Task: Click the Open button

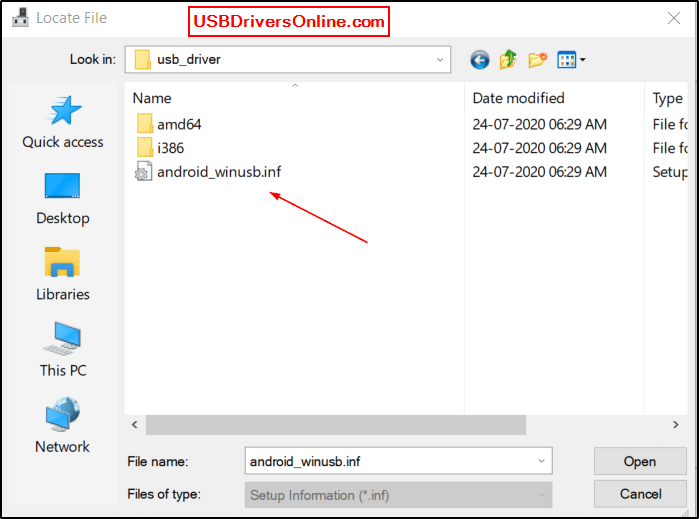Action: (x=639, y=461)
